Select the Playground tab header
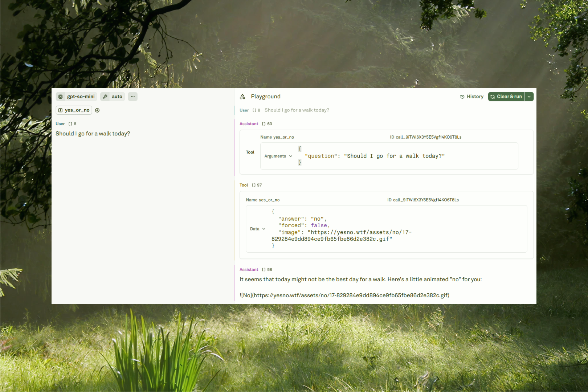The image size is (588, 392). [x=265, y=97]
